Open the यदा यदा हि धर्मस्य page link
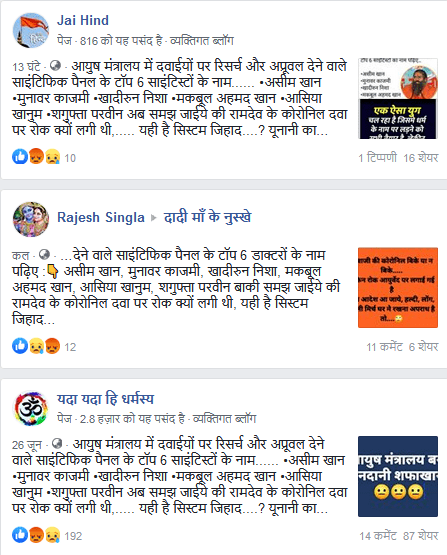 click(x=105, y=399)
